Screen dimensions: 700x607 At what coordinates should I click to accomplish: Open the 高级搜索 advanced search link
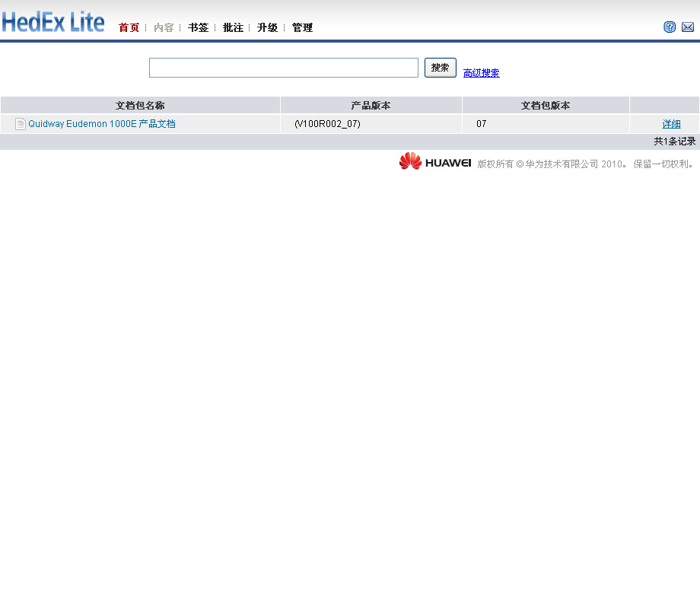[481, 72]
